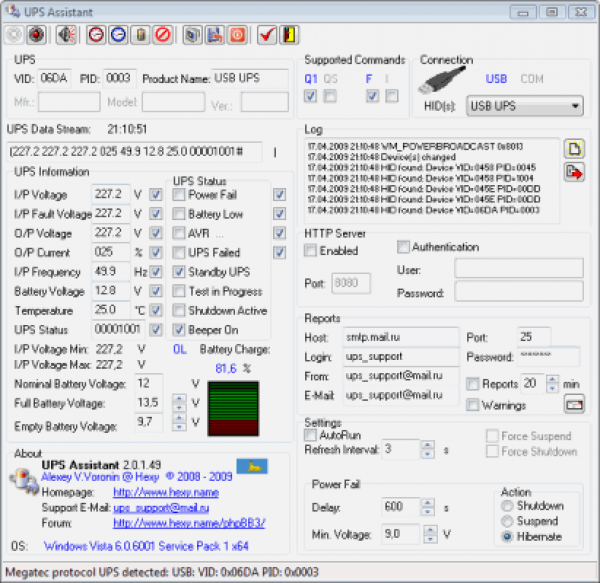Toggle the Beeper On status checkbox
The image size is (600, 583).
[178, 329]
